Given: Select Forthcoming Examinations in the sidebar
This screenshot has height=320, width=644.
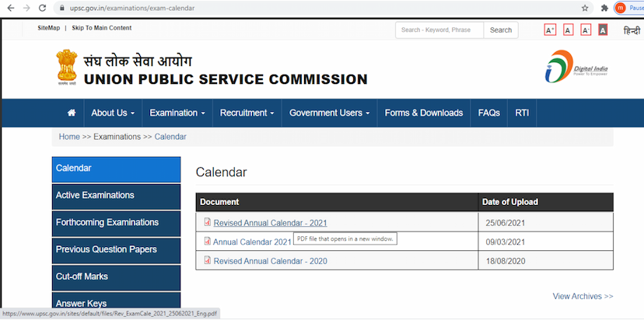Looking at the screenshot, I should [x=116, y=224].
